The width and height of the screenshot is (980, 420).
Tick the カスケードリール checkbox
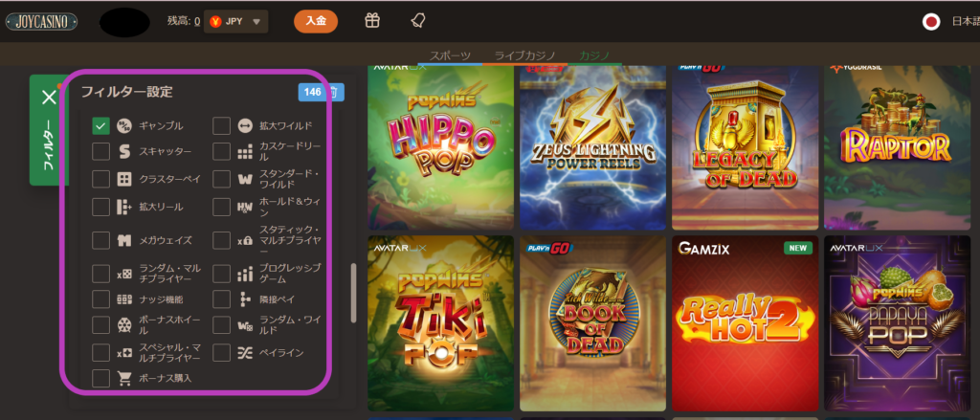(221, 152)
